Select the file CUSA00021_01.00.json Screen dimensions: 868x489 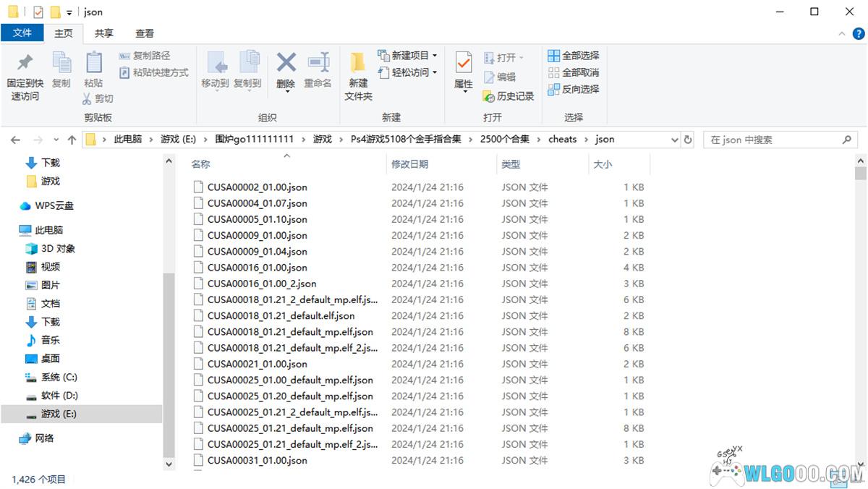(257, 364)
